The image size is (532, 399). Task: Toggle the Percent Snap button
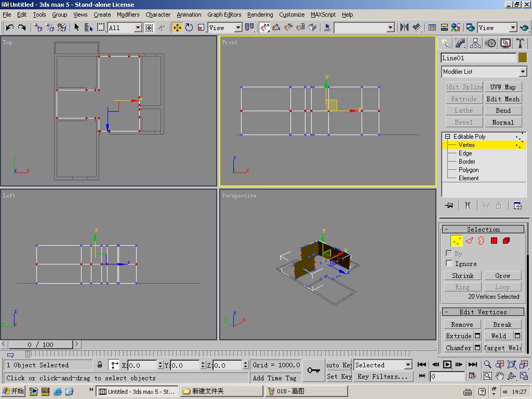[288, 28]
